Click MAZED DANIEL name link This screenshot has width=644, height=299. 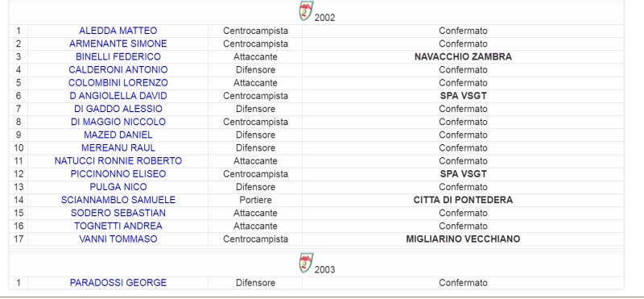(x=118, y=135)
